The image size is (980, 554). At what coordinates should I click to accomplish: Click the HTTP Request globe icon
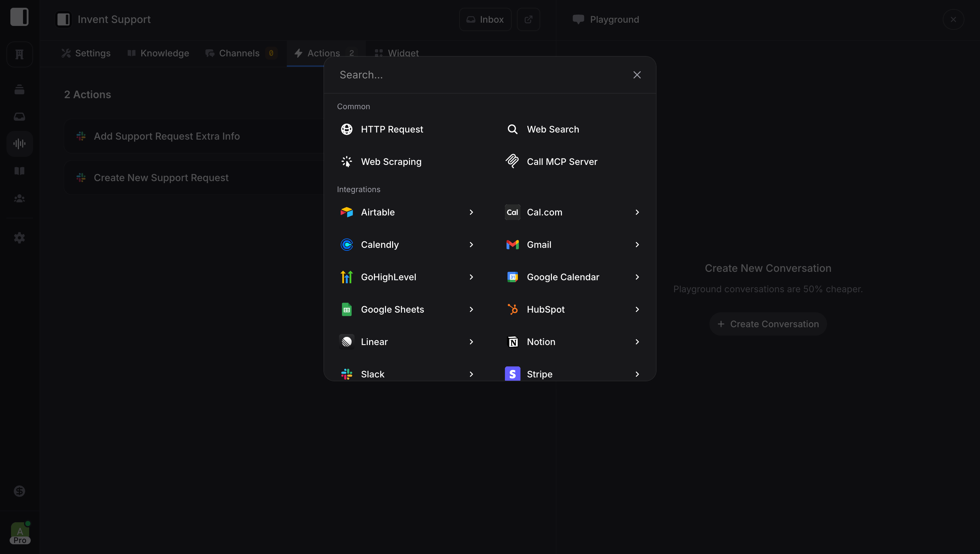tap(346, 129)
